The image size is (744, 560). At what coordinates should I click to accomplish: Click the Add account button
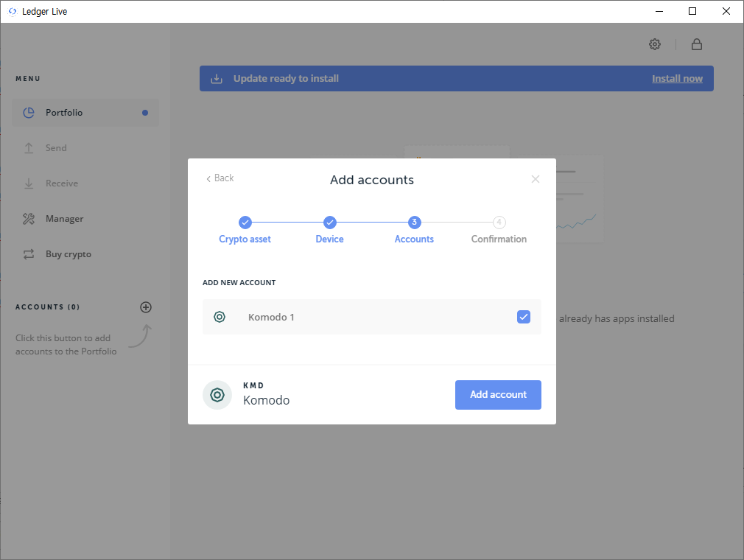[x=498, y=395]
